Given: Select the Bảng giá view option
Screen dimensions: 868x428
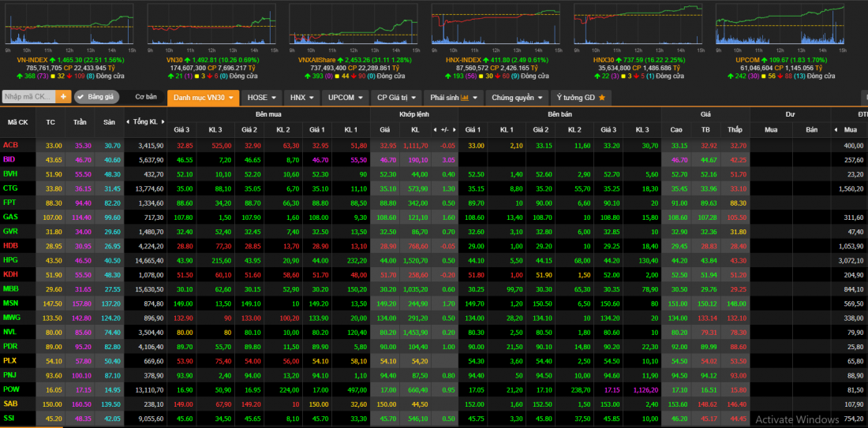Looking at the screenshot, I should click(x=102, y=97).
